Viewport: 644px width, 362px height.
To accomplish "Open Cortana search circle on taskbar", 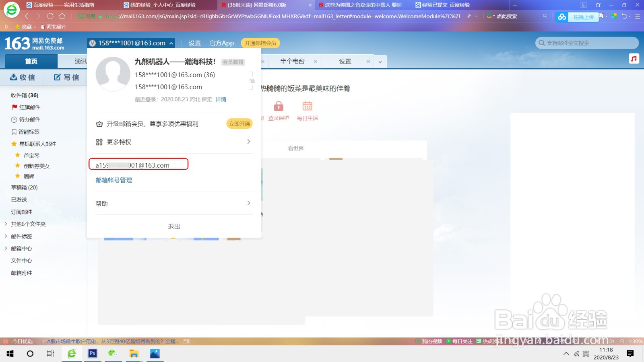I will click(x=30, y=354).
